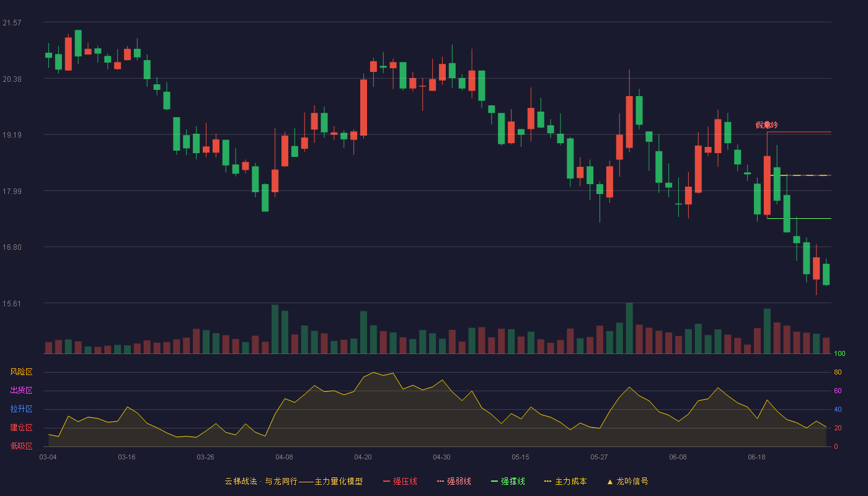Toggle the 强压线 legend label

click(x=405, y=481)
